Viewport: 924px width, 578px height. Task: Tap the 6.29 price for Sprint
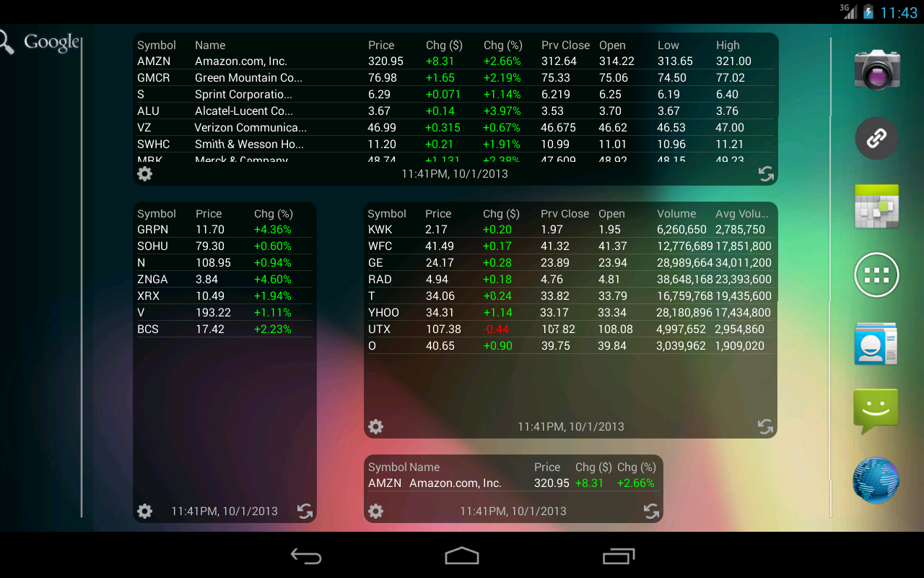379,95
